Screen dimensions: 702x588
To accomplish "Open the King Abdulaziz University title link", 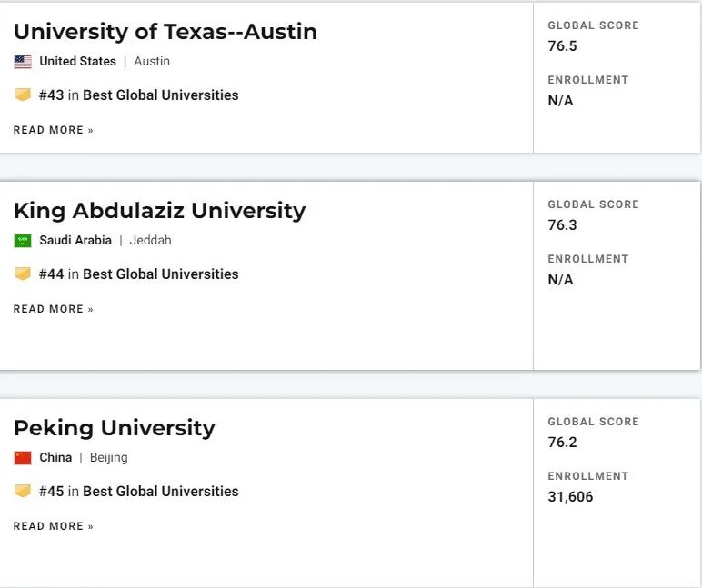I will (159, 211).
